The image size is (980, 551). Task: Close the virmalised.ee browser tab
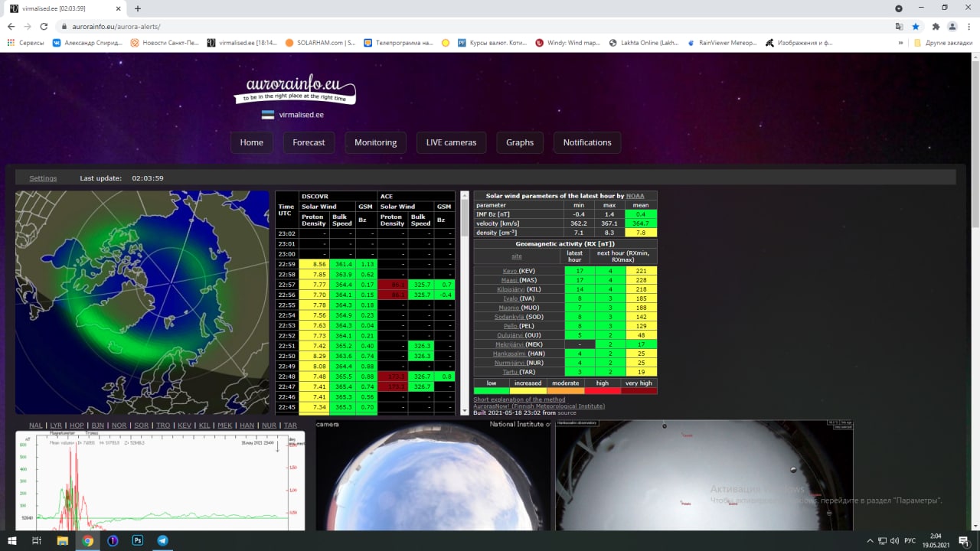(x=118, y=8)
